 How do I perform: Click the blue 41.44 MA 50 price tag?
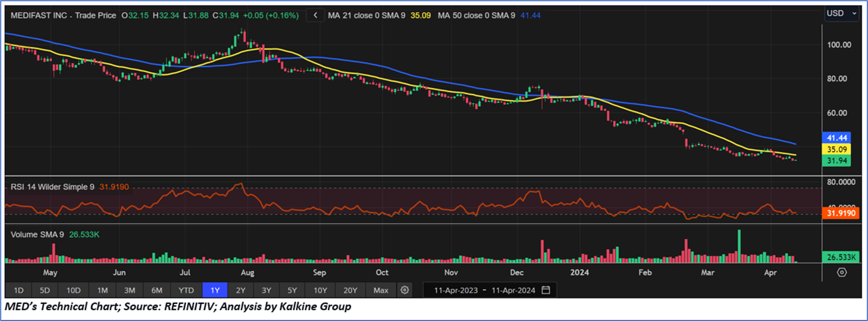tap(836, 138)
